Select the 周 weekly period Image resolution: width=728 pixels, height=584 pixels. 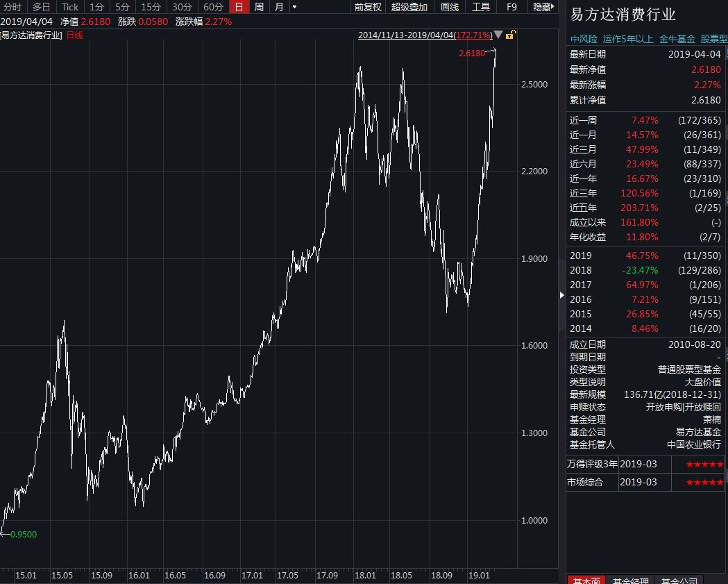pyautogui.click(x=259, y=7)
